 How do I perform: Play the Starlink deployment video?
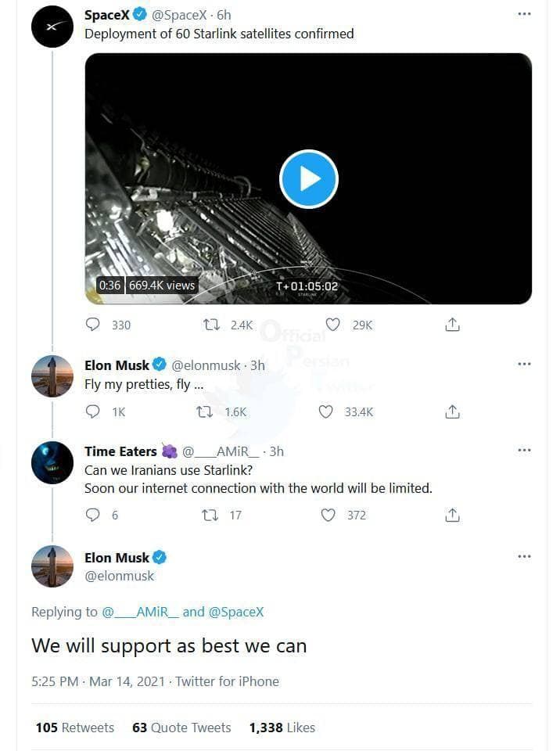[x=308, y=179]
